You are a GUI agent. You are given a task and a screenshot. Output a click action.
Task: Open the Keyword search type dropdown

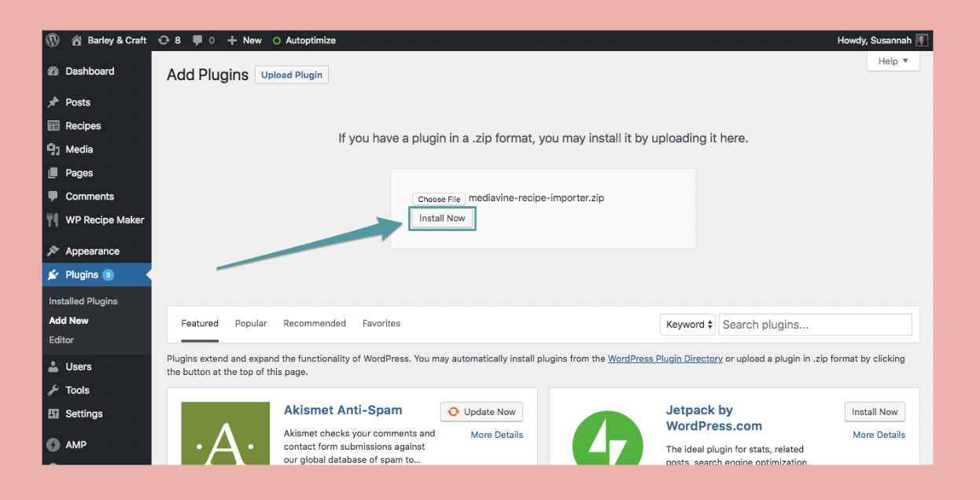(689, 324)
